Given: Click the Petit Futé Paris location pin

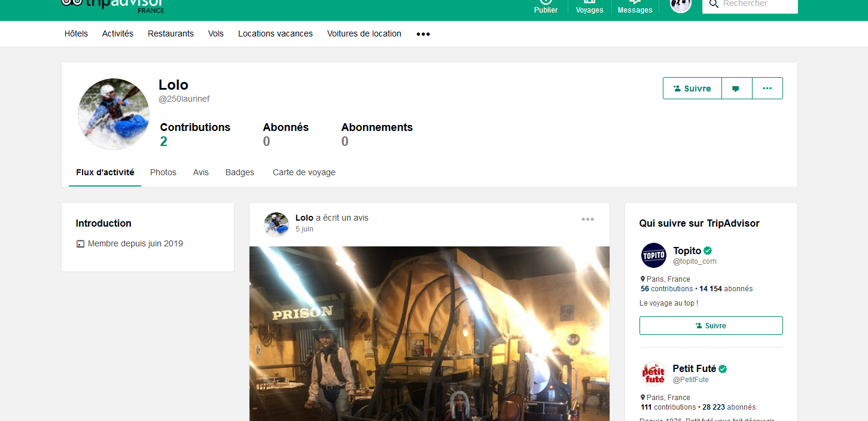Looking at the screenshot, I should click(643, 398).
